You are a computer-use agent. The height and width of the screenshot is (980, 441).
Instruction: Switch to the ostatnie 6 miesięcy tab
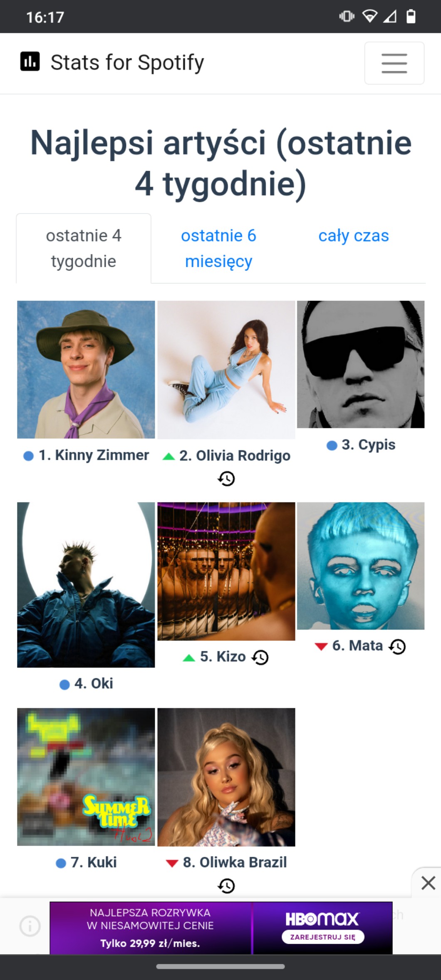(x=218, y=248)
